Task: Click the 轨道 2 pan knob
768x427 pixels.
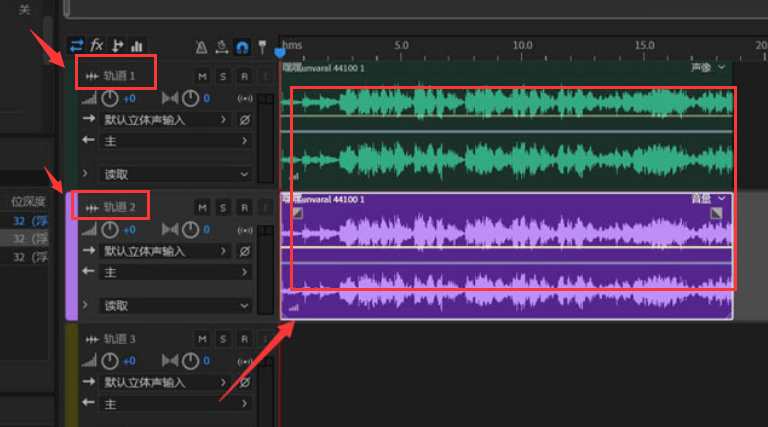Action: tap(191, 230)
